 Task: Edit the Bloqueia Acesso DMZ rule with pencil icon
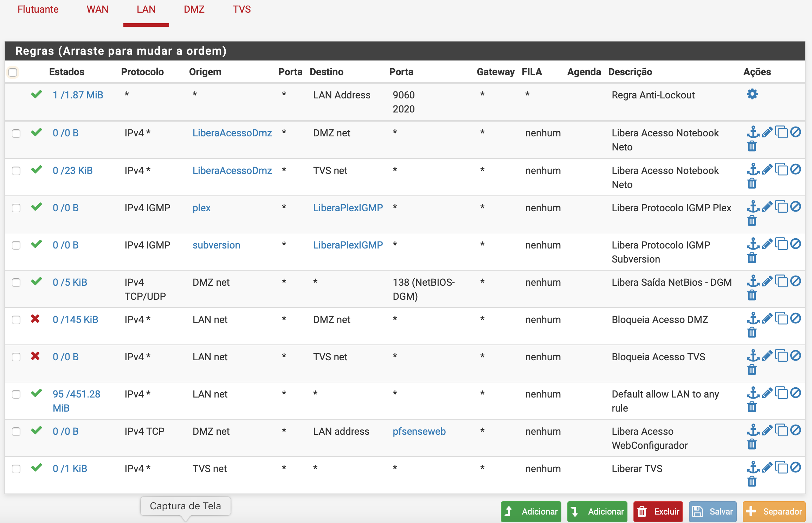[x=767, y=319]
